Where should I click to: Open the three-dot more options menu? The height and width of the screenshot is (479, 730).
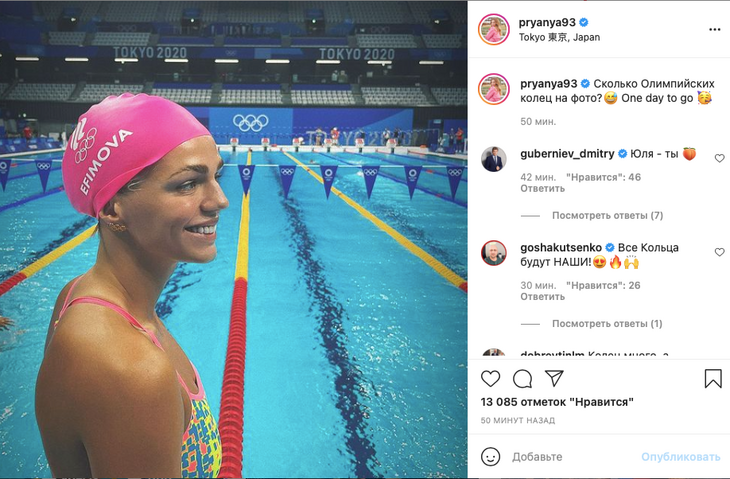coord(715,29)
